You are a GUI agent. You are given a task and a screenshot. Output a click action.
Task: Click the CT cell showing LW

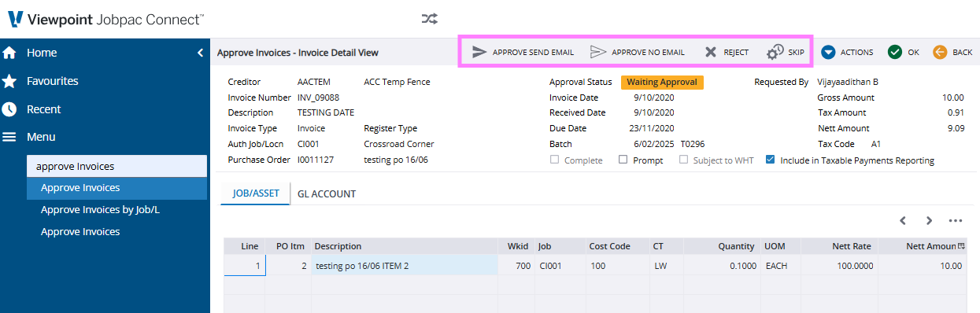(x=667, y=266)
